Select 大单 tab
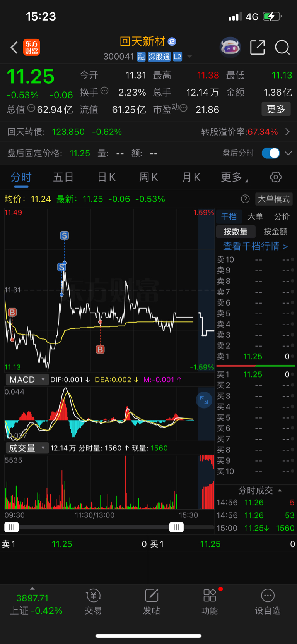297x644 pixels. (255, 216)
